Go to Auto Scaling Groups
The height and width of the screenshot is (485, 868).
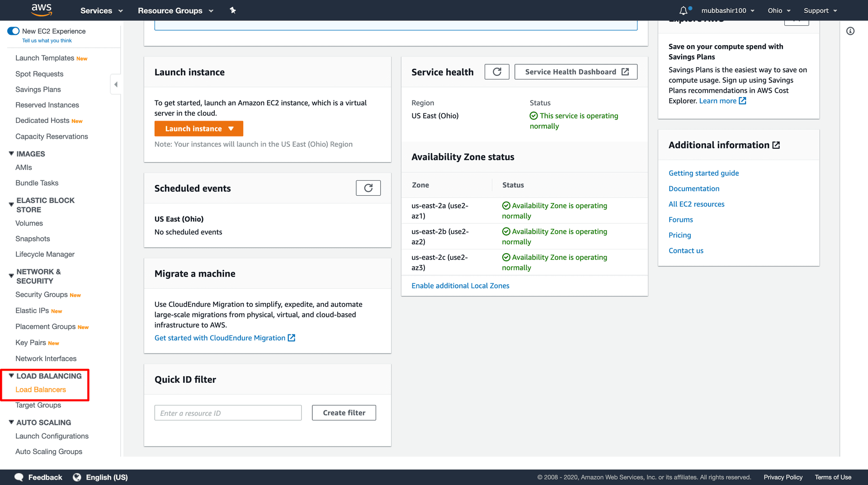[49, 452]
